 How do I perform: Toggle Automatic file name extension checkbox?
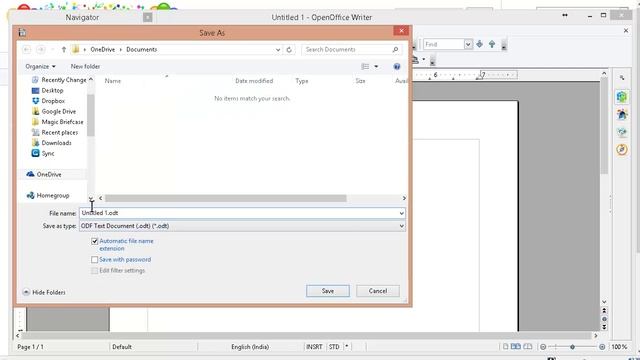point(95,241)
